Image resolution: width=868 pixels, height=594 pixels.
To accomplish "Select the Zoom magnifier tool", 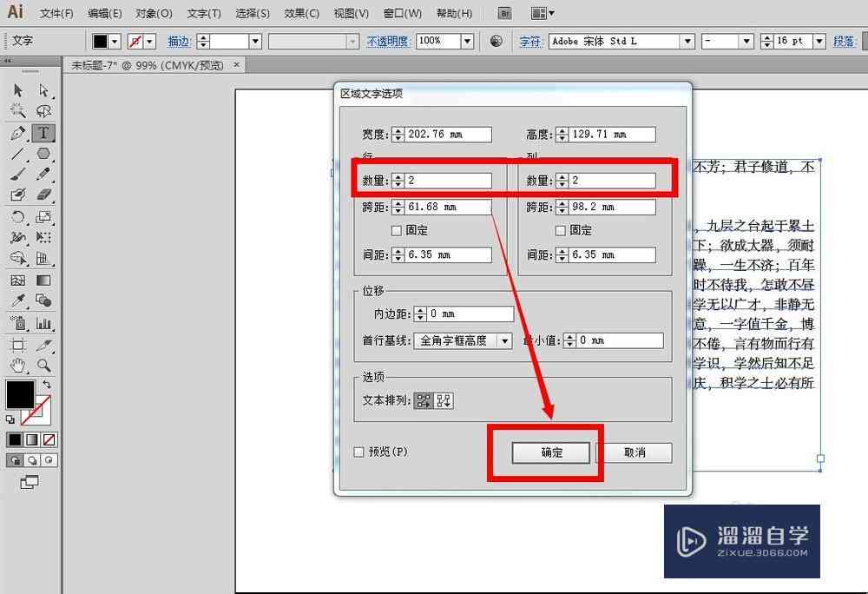I will pyautogui.click(x=43, y=366).
